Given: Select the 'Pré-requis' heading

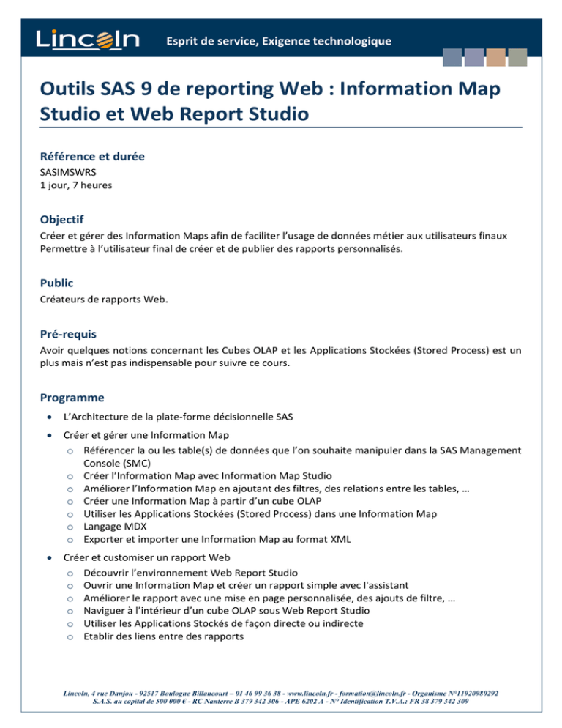Looking at the screenshot, I should click(68, 334).
